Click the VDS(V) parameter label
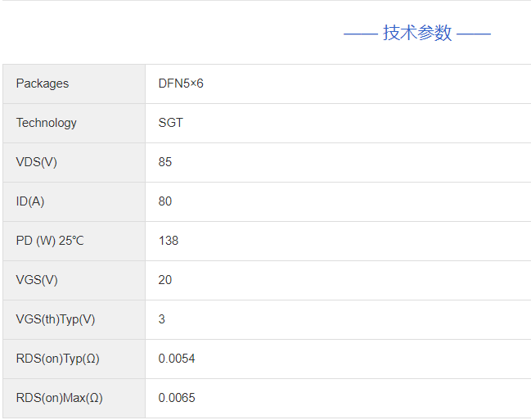This screenshot has width=531, height=420. point(37,162)
